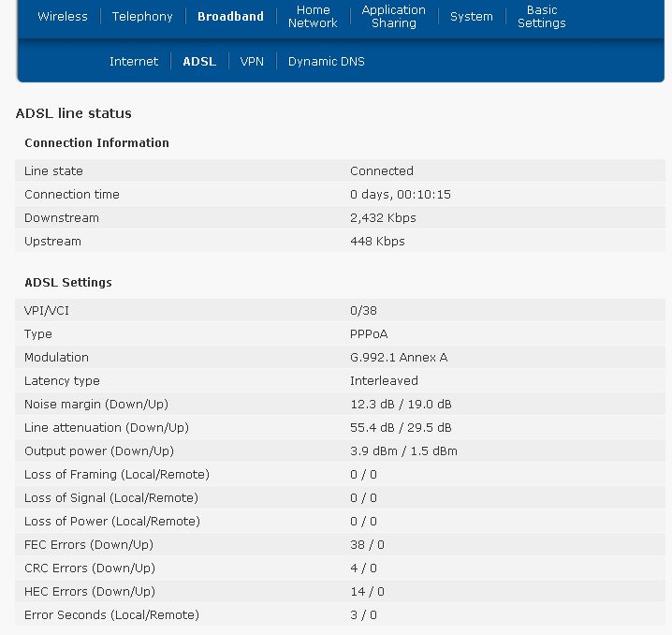Select the G.992.1 Annex A modulation value
This screenshot has height=635, width=672.
click(399, 358)
